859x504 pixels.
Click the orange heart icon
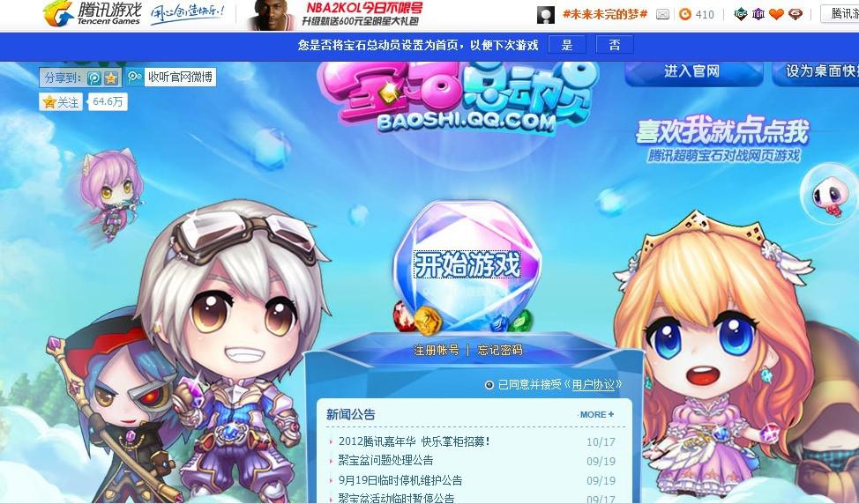point(776,14)
